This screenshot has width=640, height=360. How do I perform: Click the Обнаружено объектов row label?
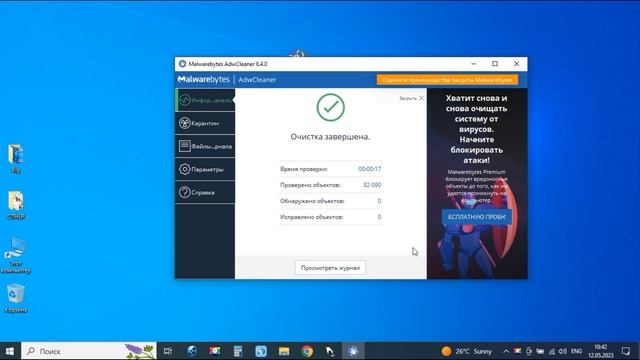[x=312, y=201]
